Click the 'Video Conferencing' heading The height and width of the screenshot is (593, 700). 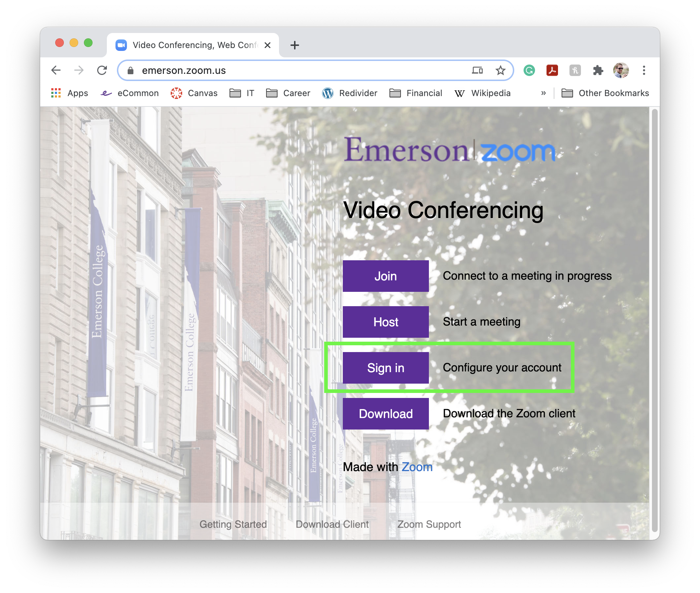point(443,210)
